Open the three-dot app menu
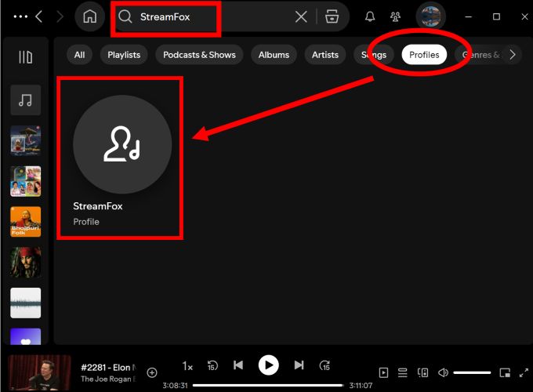This screenshot has height=392, width=533. [20, 16]
